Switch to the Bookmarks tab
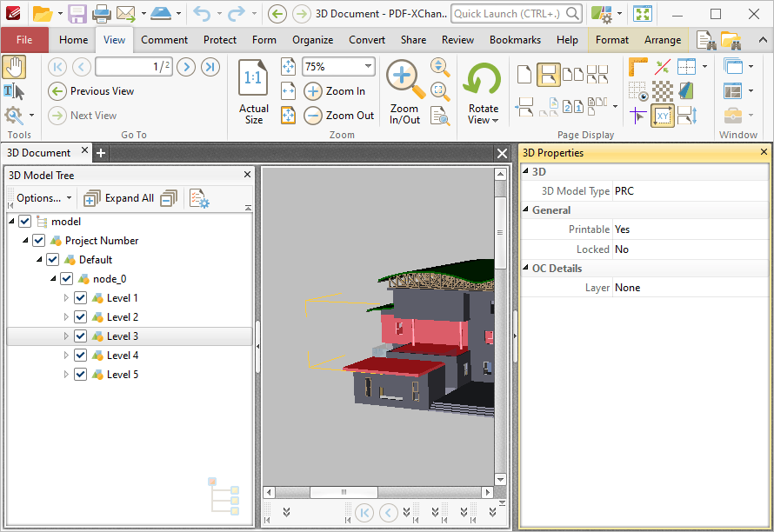This screenshot has width=774, height=532. tap(515, 40)
